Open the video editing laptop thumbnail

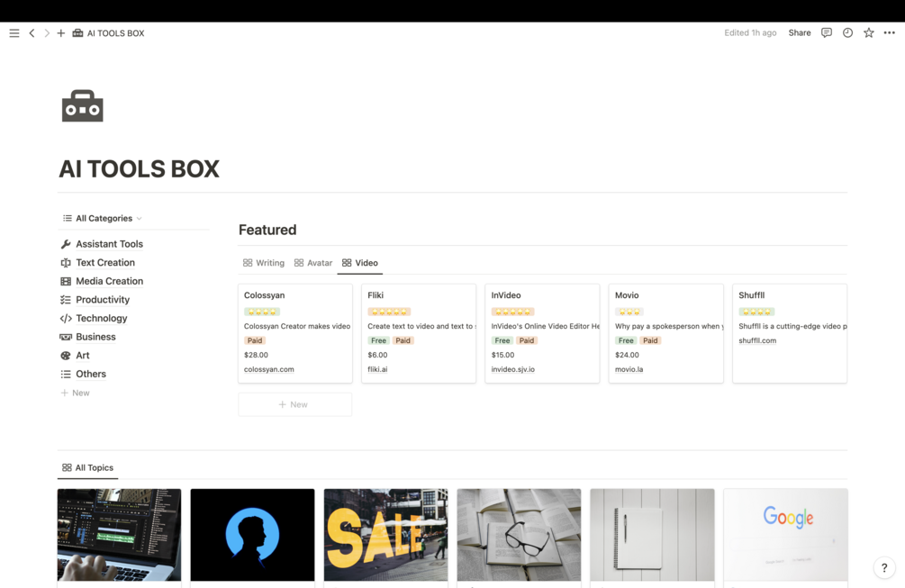click(119, 535)
